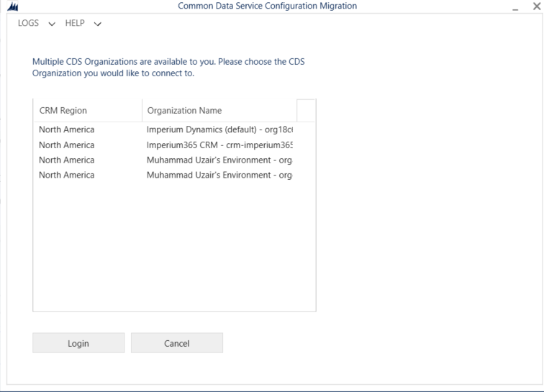This screenshot has width=544, height=392.
Task: Close the Configuration Migration window
Action: (535, 6)
